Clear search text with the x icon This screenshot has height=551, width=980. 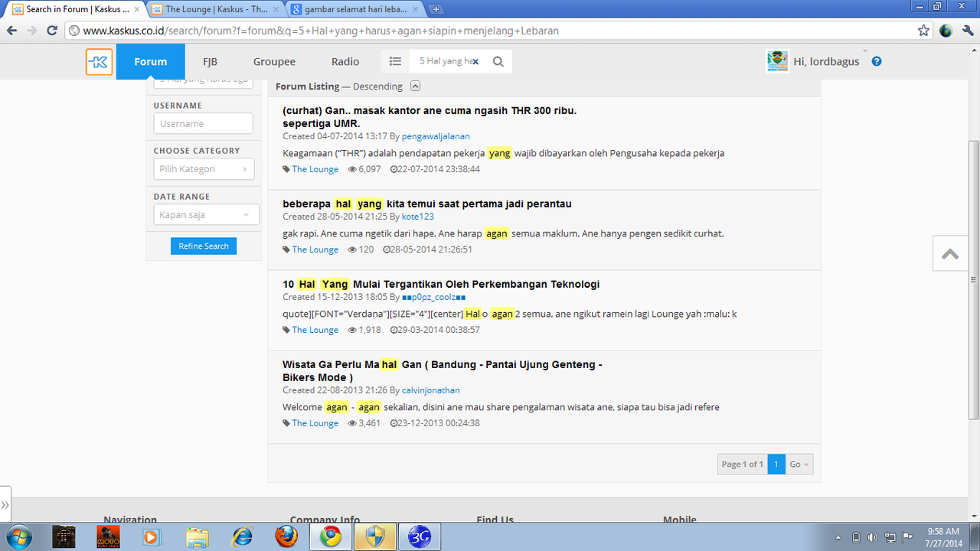[475, 61]
